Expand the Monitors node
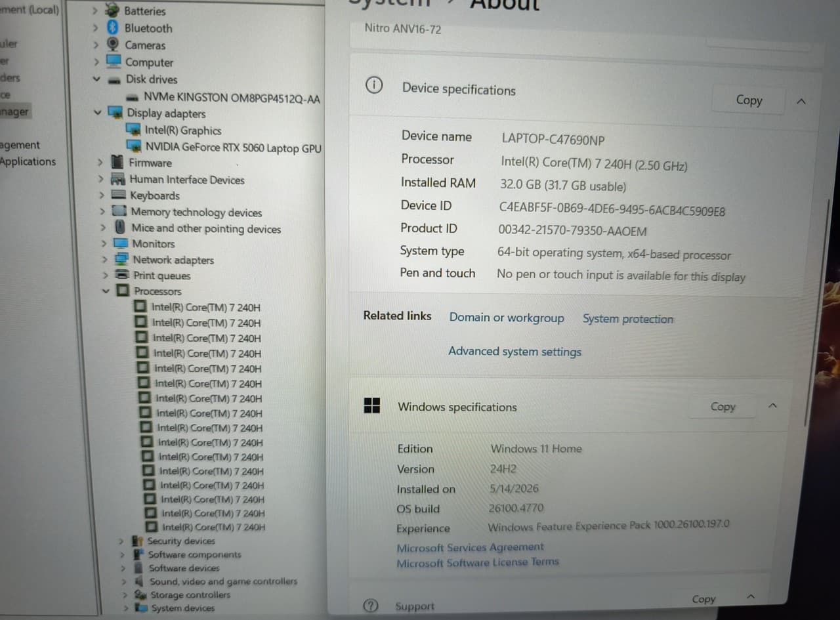 coord(104,243)
